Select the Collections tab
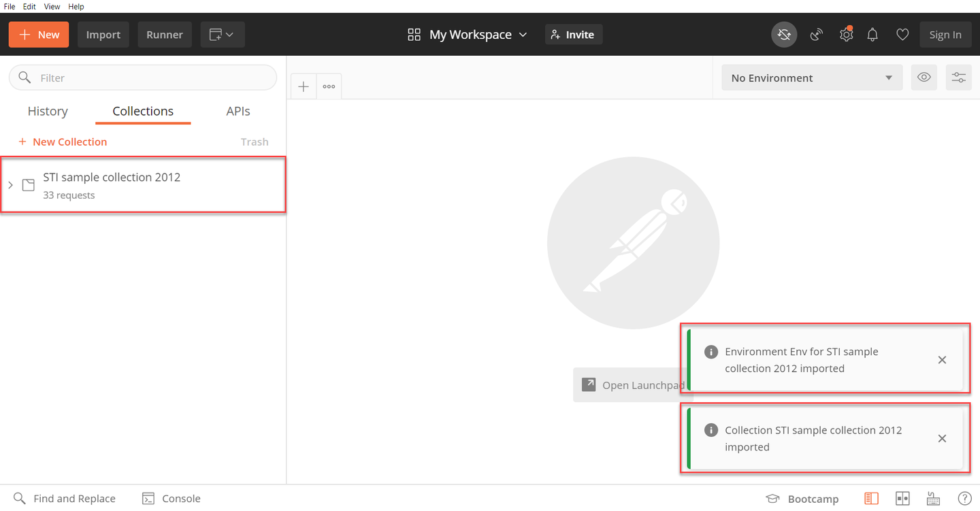 click(x=143, y=111)
